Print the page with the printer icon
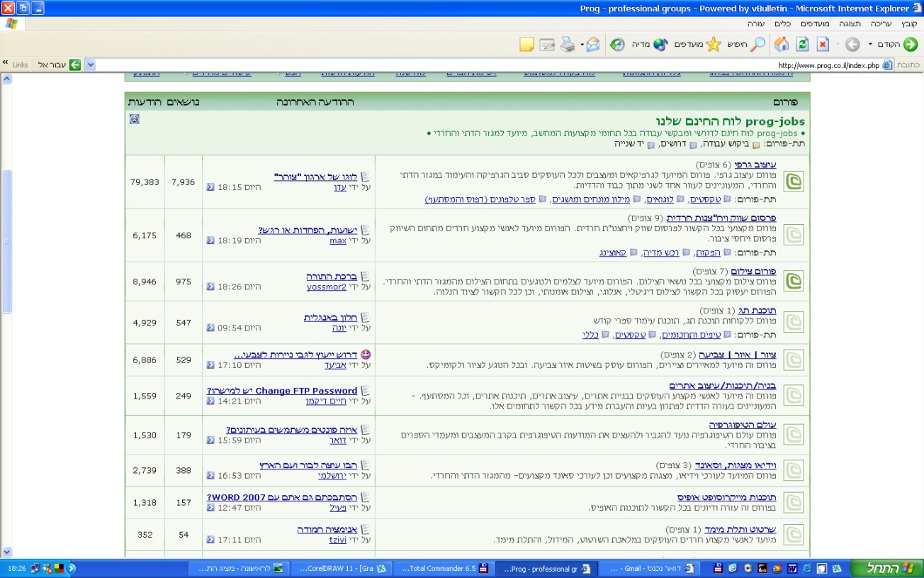Viewport: 924px width, 578px height. (x=568, y=45)
